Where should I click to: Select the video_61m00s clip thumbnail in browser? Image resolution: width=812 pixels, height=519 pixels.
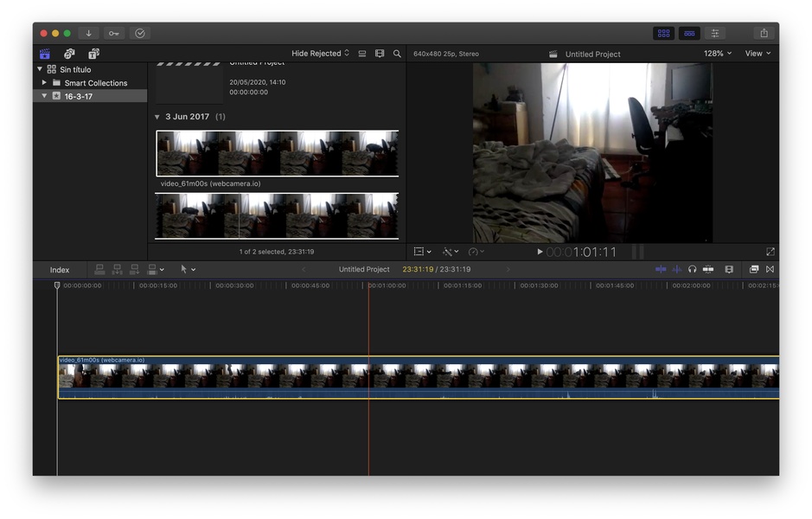point(277,153)
